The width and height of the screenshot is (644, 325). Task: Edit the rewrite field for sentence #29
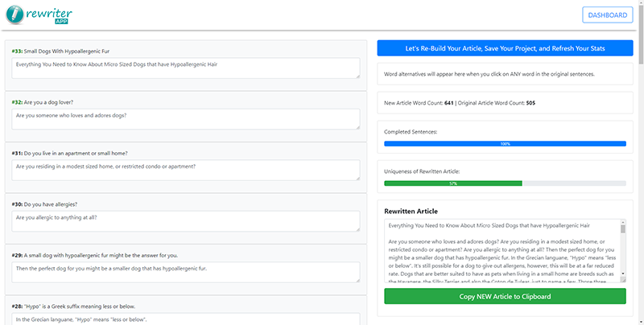click(x=186, y=272)
